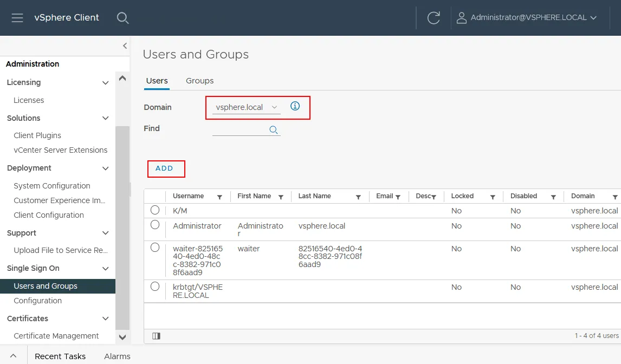Click the refresh icon in header
This screenshot has height=364, width=621.
point(434,18)
